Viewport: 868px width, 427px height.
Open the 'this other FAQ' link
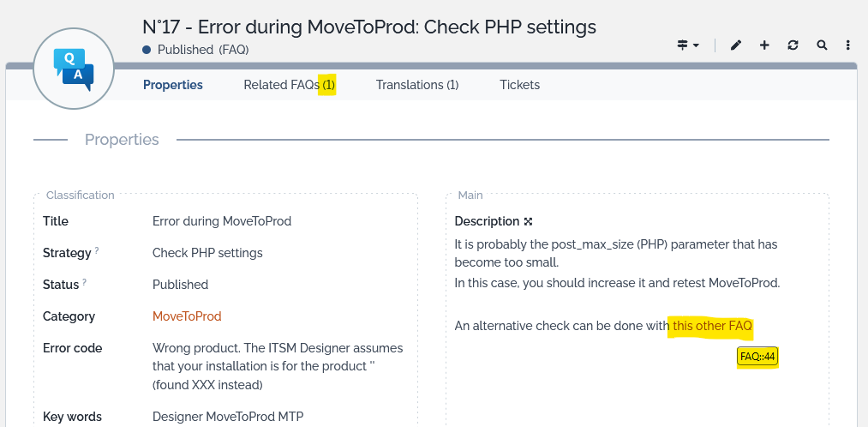click(x=712, y=326)
